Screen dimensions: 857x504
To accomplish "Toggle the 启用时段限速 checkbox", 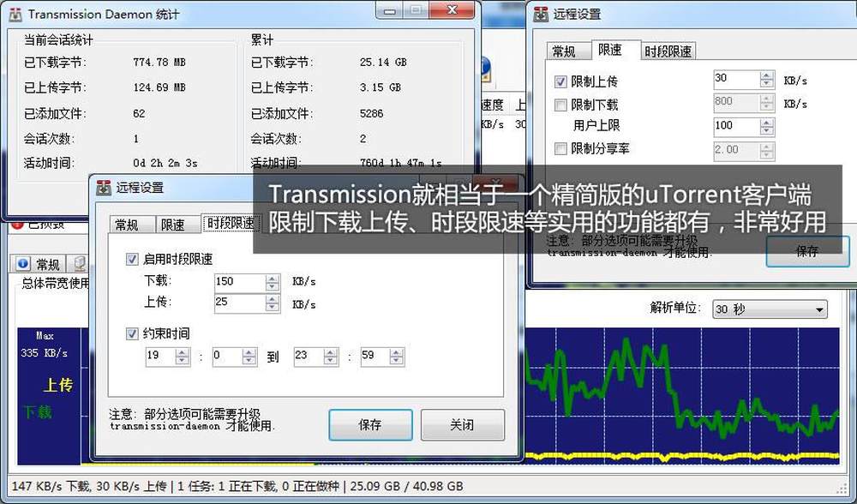I will [132, 259].
